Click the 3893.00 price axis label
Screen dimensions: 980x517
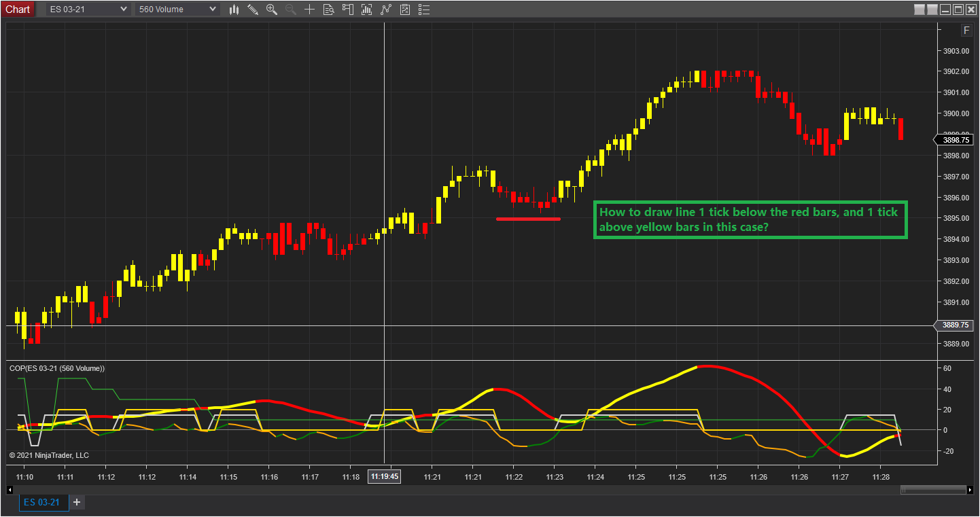click(x=955, y=260)
